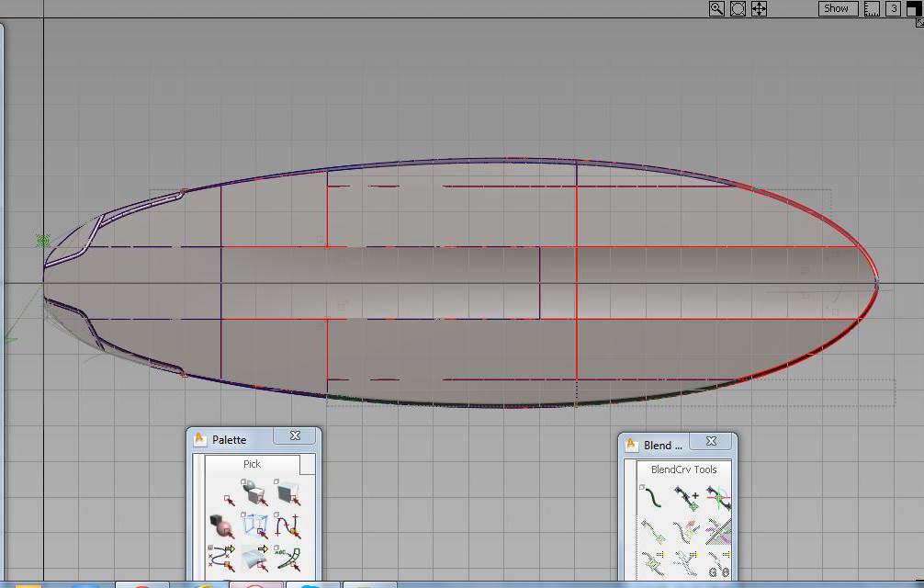Click the resize arrow at viewport corner

[919, 21]
